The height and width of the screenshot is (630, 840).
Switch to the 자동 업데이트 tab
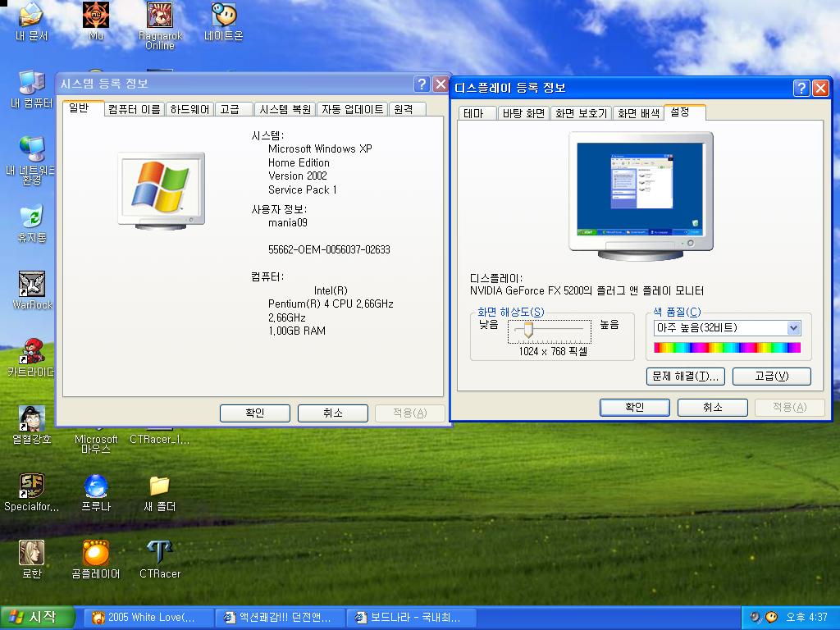pyautogui.click(x=352, y=109)
